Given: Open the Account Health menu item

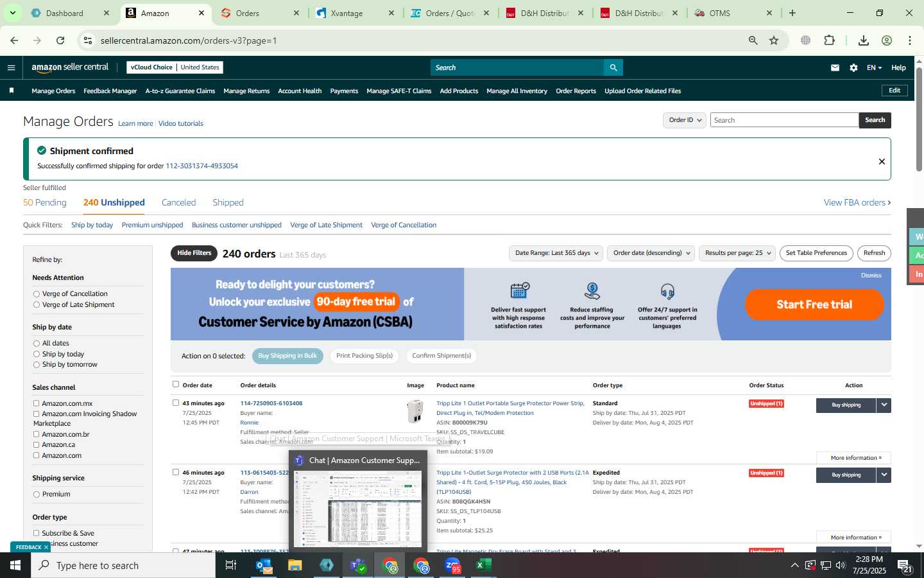Looking at the screenshot, I should click(x=300, y=91).
